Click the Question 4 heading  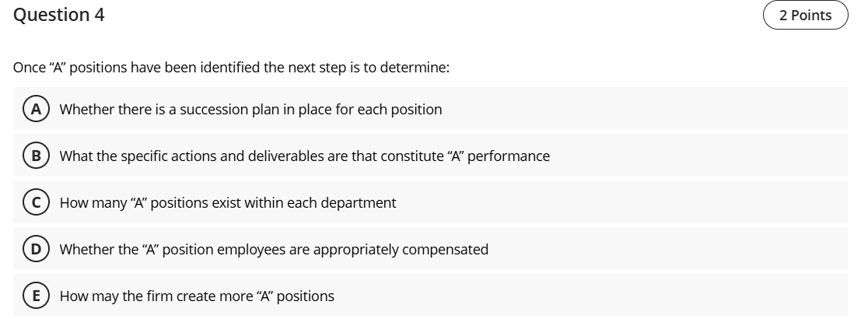59,15
